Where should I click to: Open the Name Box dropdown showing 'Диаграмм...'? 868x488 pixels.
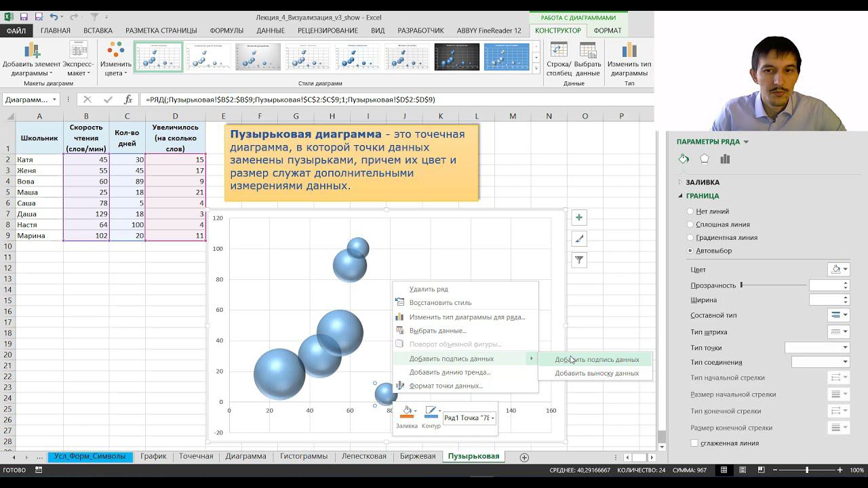[54, 100]
